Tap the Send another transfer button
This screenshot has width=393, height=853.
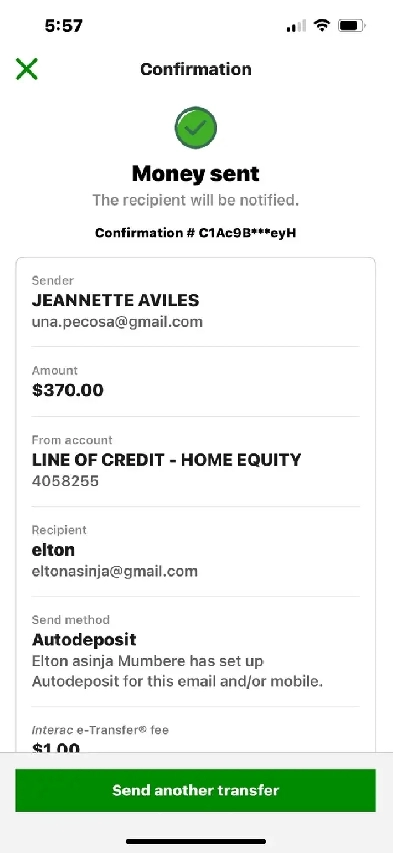[195, 790]
